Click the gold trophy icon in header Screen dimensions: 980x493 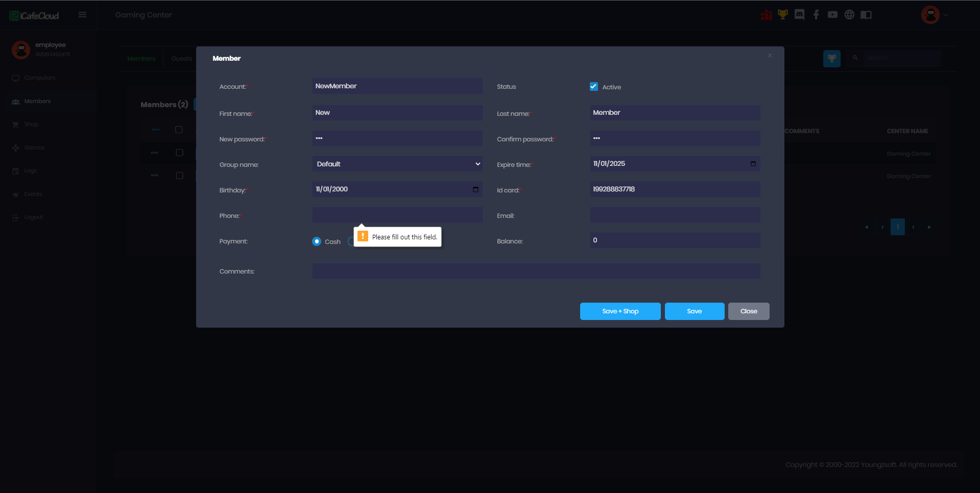(x=782, y=15)
